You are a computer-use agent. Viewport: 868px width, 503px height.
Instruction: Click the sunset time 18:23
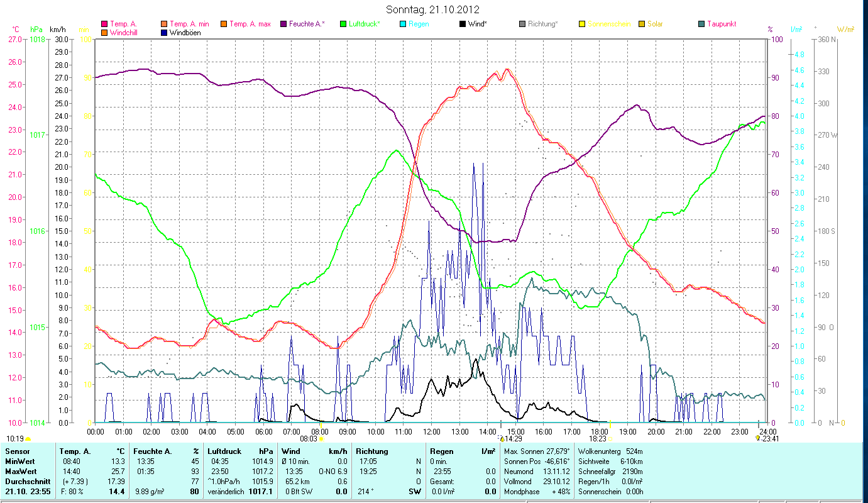[x=598, y=439]
